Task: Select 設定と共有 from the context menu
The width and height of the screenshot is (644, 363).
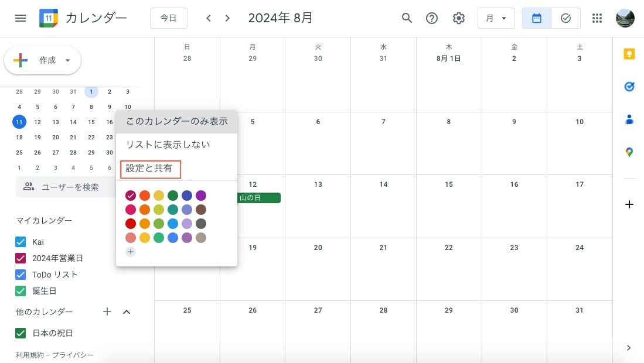Action: pyautogui.click(x=150, y=169)
